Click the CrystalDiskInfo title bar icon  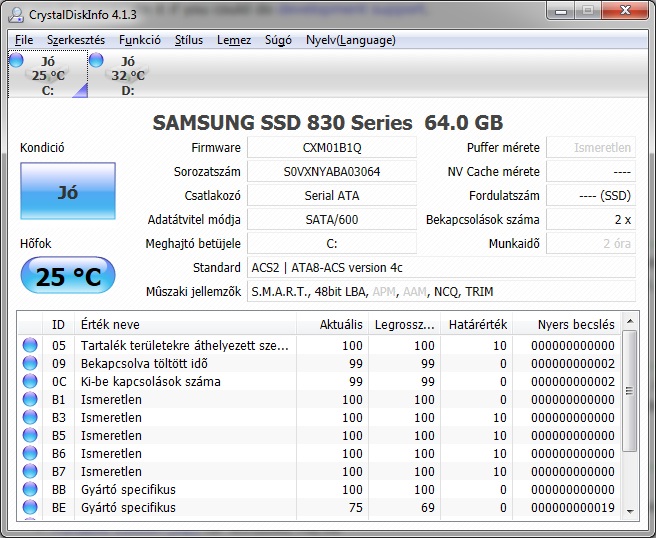click(16, 15)
